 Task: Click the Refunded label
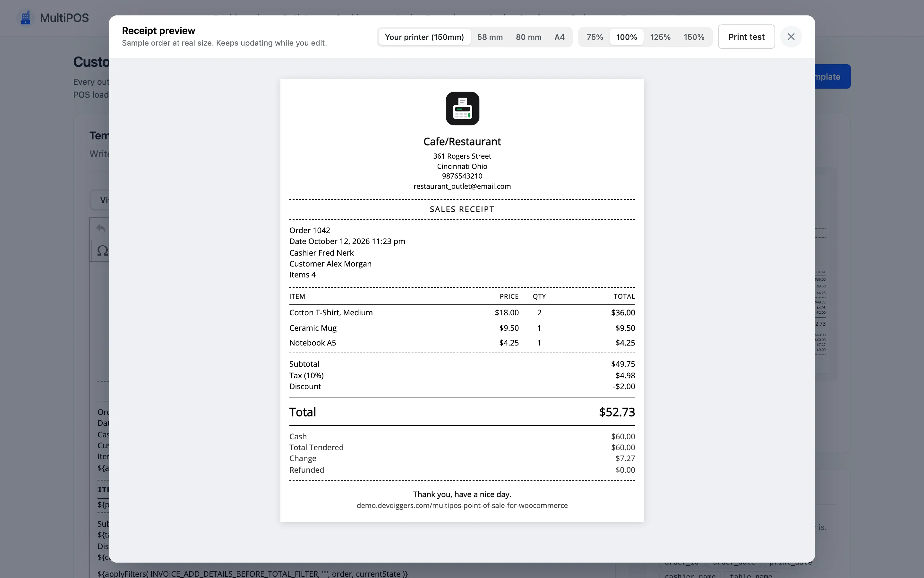307,470
